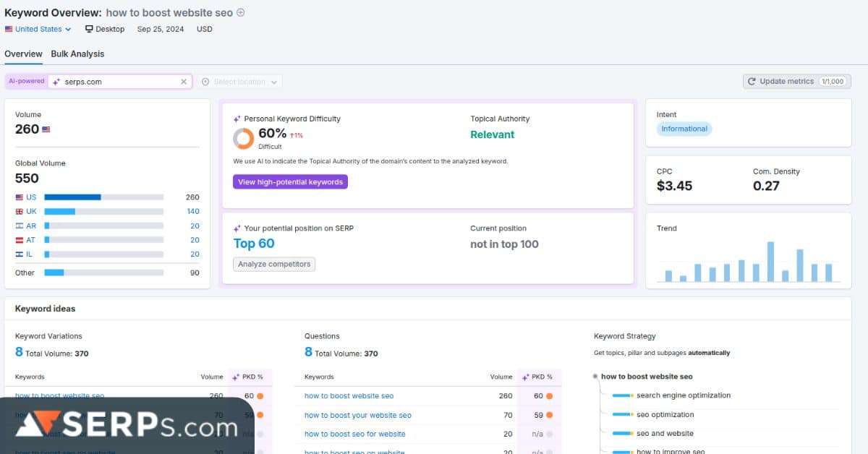Click the UK volume value 140
Image resolution: width=868 pixels, height=454 pixels.
tap(193, 212)
